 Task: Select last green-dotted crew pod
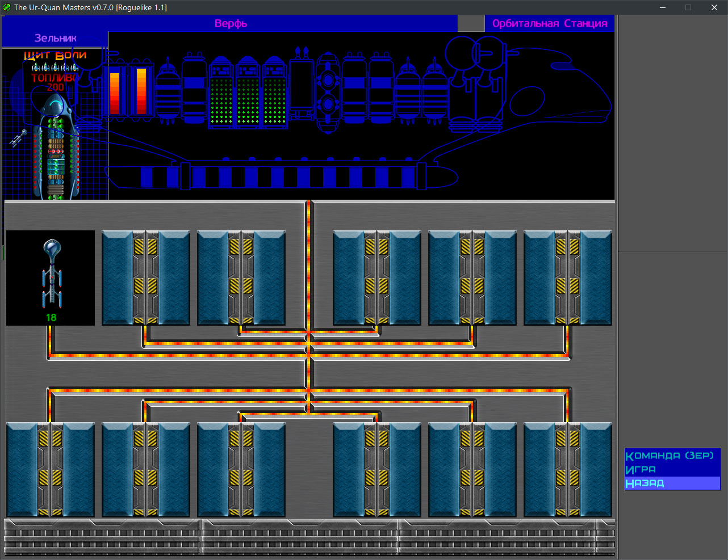[274, 92]
